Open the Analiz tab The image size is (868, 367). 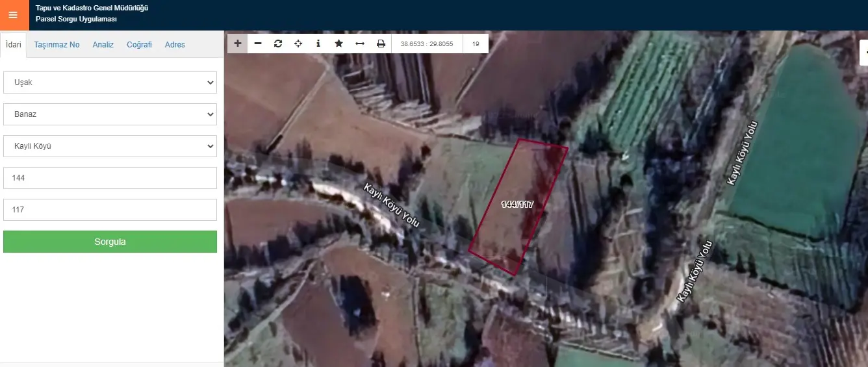pyautogui.click(x=103, y=45)
